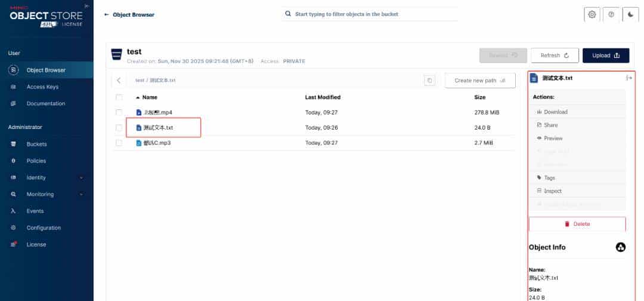Viewport: 644px width, 301px height.
Task: Open Policies page
Action: click(x=36, y=161)
